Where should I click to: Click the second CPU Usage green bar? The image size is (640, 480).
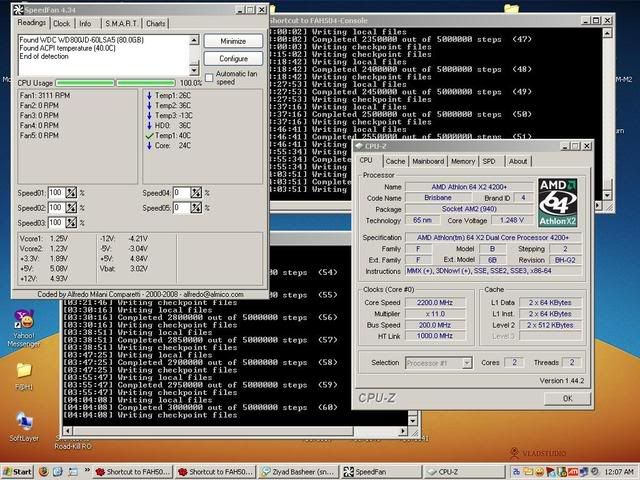tap(146, 83)
